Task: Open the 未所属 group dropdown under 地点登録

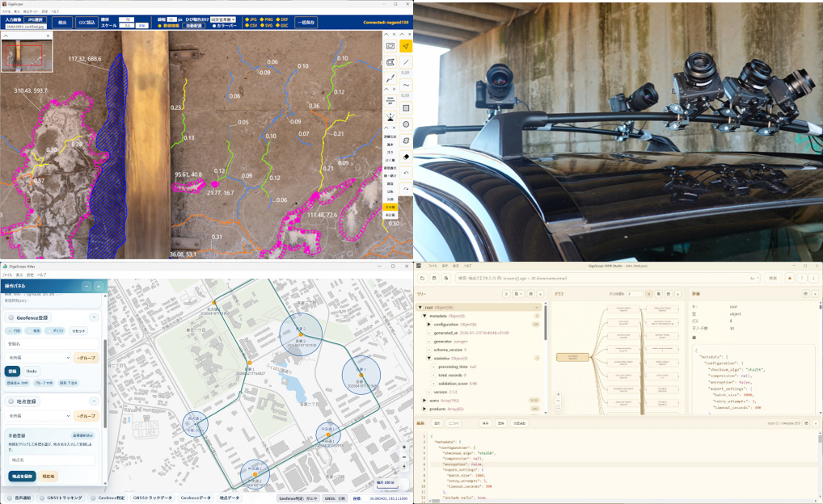Action: coord(38,416)
